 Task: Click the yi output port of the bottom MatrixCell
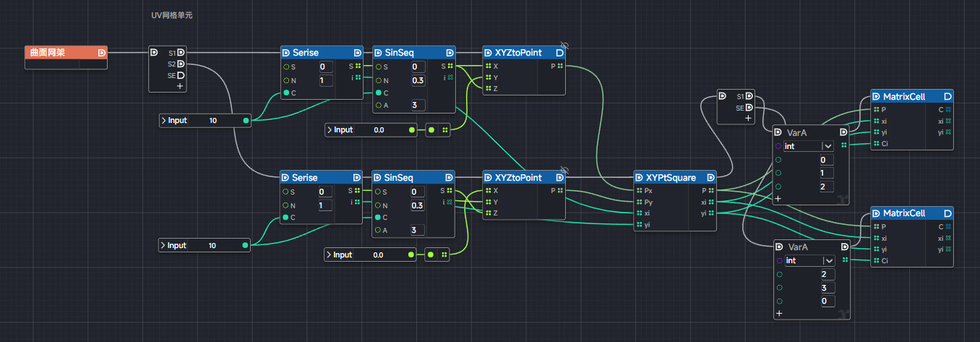pyautogui.click(x=948, y=249)
